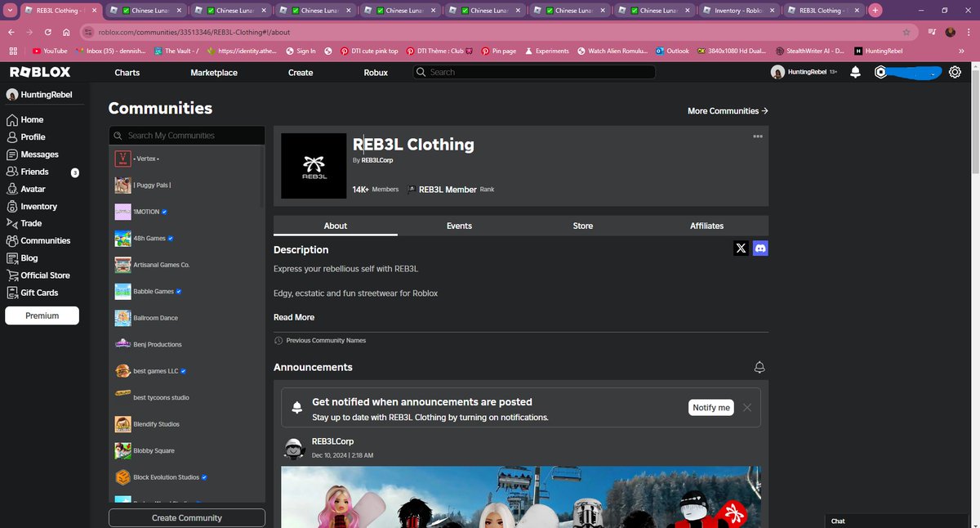
Task: Switch to the Inventory - Roblox browser tab
Action: tap(739, 11)
